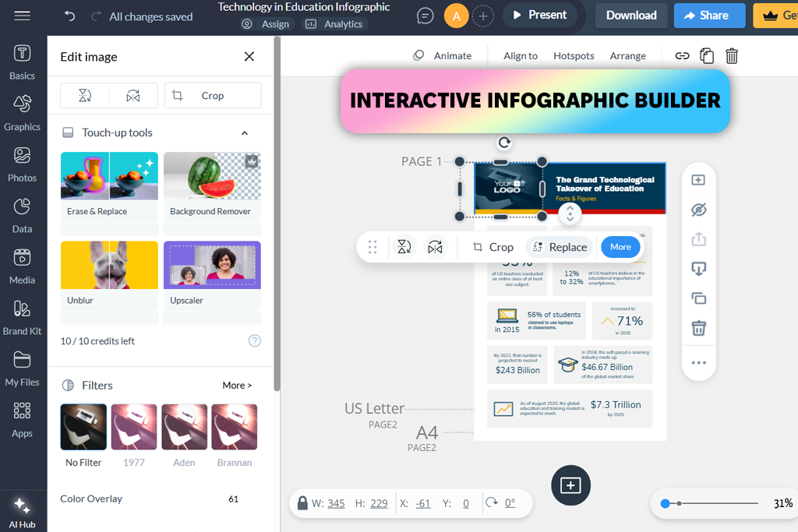Select the Unblur tool
Image resolution: width=798 pixels, height=532 pixels.
[x=109, y=276]
